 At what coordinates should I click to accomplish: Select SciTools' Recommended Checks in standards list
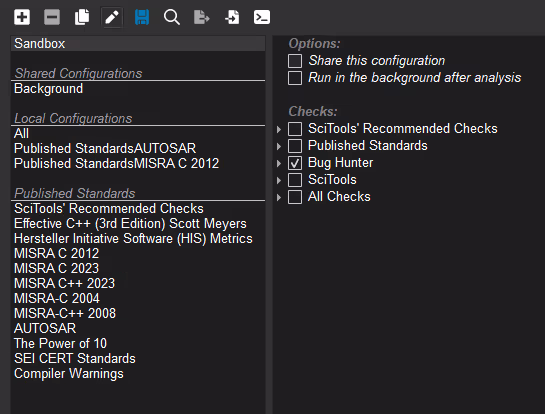(x=138, y=209)
